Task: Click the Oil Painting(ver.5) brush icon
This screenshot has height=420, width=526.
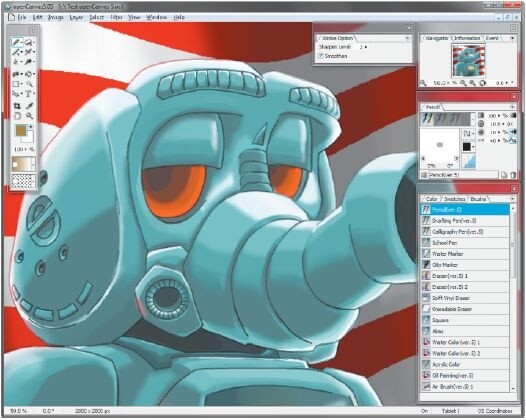Action: [x=426, y=375]
